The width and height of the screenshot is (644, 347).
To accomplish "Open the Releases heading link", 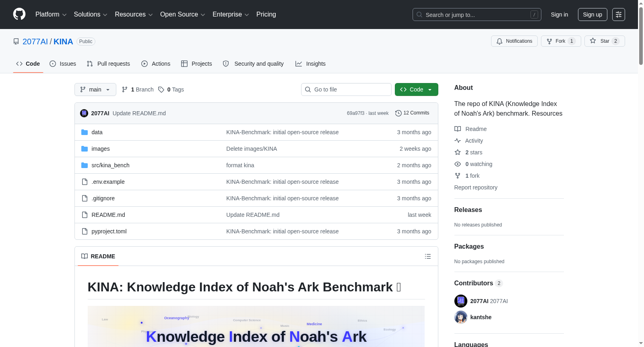I will point(468,210).
